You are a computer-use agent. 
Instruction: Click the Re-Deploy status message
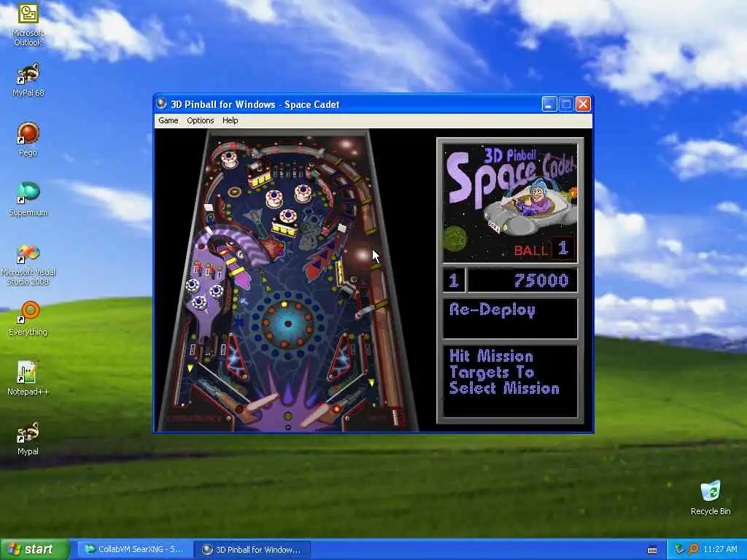pos(492,310)
